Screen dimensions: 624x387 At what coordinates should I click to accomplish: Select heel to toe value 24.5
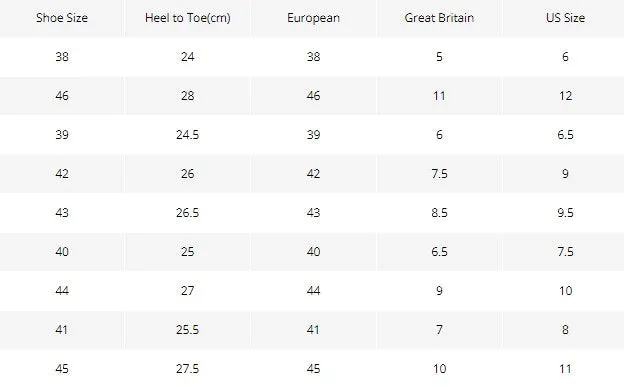(187, 135)
